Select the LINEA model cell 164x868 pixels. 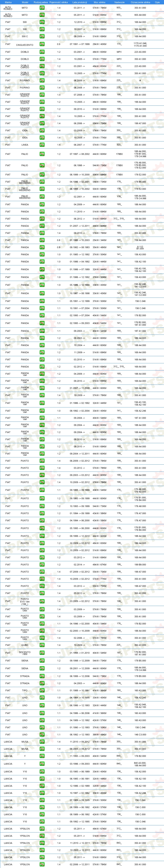tap(25, 145)
